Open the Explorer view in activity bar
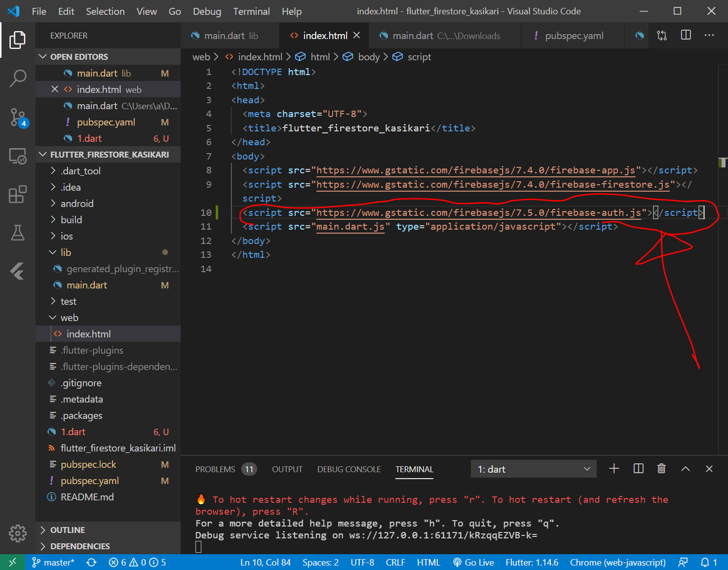The image size is (728, 570). coord(18,40)
